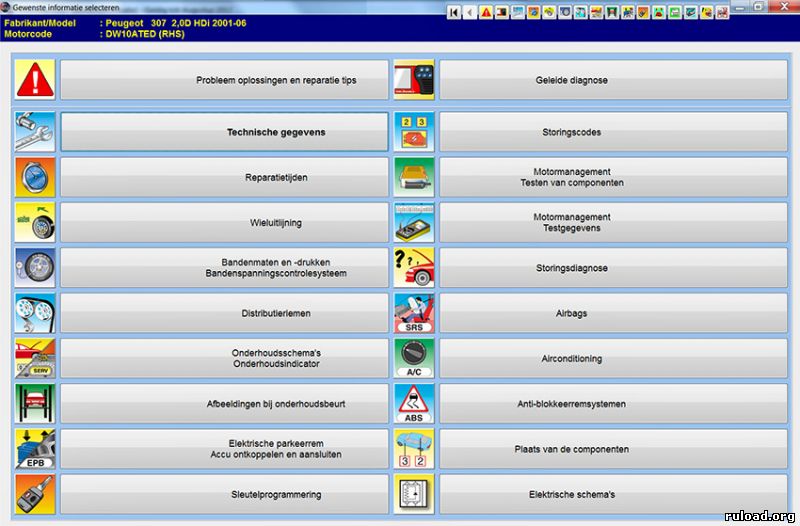Viewport: 800px width, 526px height.
Task: Open Plaats van de componenten
Action: (613, 449)
